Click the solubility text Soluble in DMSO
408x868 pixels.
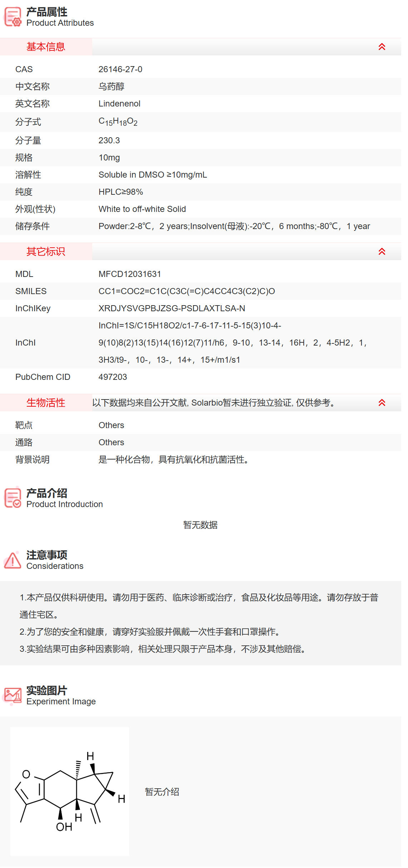(x=153, y=175)
